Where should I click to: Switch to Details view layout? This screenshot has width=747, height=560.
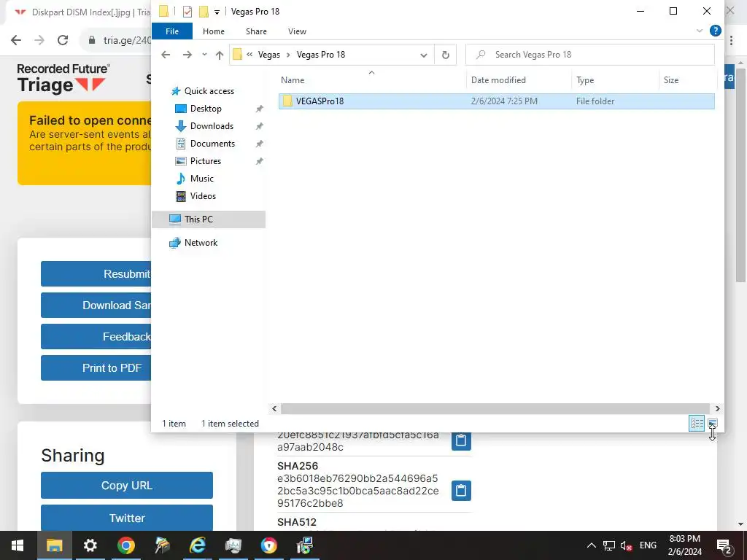(x=697, y=424)
